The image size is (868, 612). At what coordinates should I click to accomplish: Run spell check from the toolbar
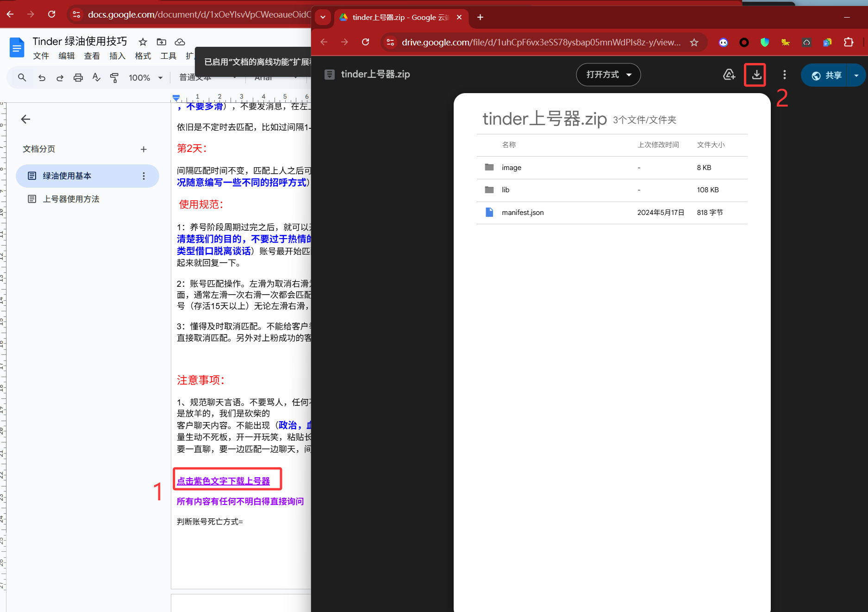(x=96, y=78)
